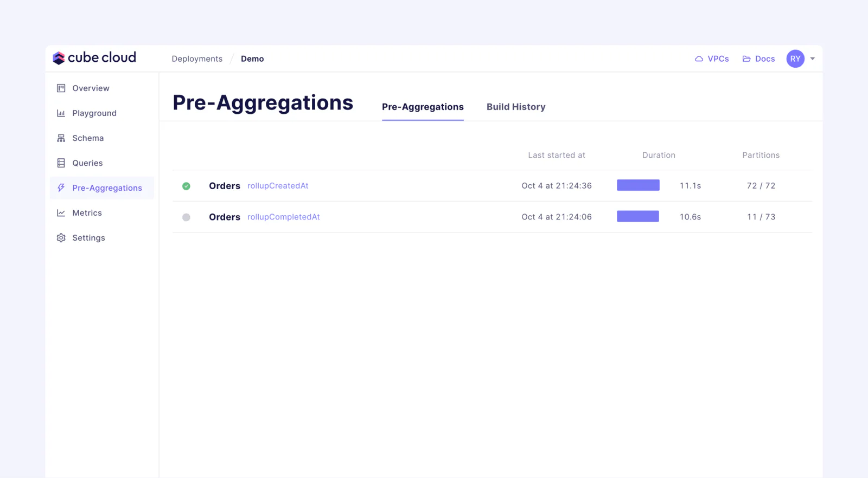Screen dimensions: 868x478
Task: Expand the user account dropdown arrow
Action: pyautogui.click(x=813, y=59)
